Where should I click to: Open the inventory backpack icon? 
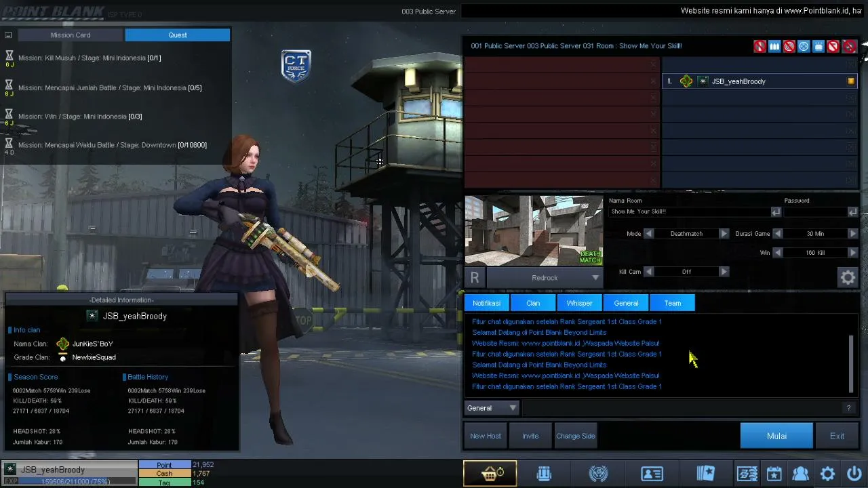(x=544, y=474)
